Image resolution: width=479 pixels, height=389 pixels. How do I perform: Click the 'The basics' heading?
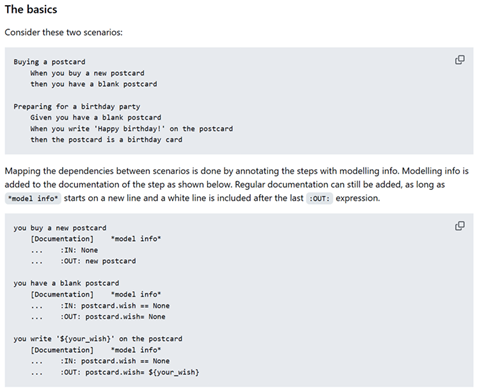pos(31,9)
